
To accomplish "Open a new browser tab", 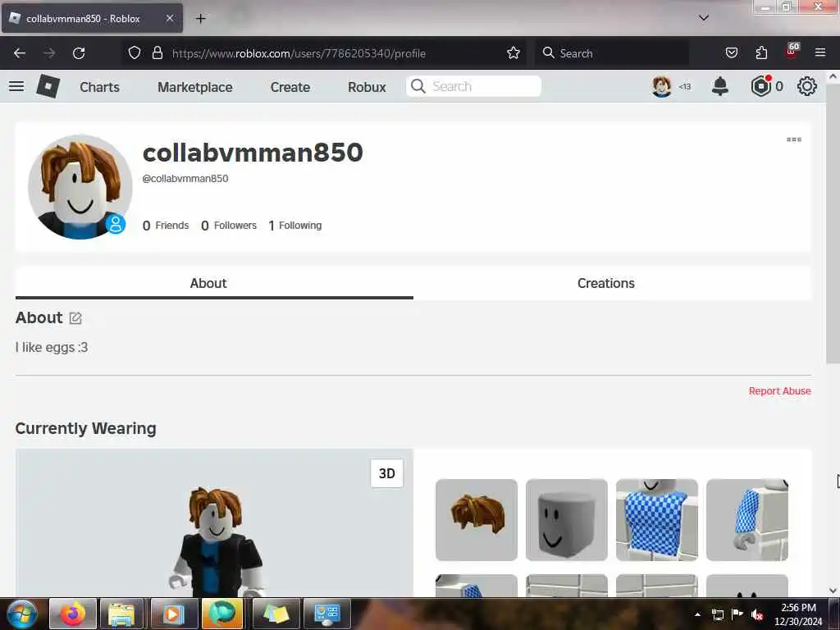I will click(x=200, y=19).
